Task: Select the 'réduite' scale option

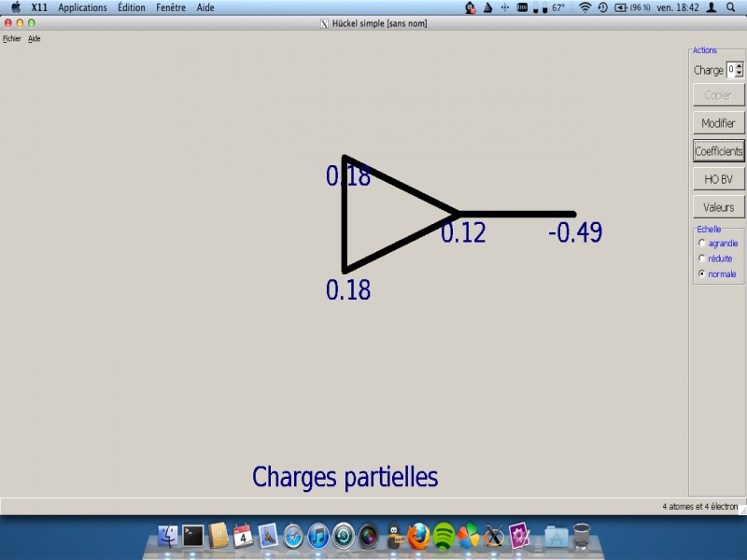Action: point(702,259)
